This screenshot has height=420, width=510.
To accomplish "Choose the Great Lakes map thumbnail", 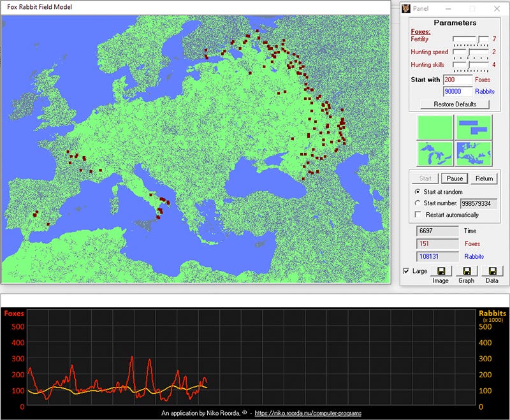I will click(x=435, y=154).
